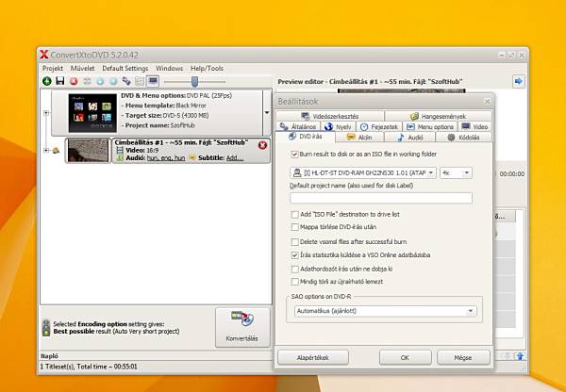Switch to the Hangesemények tab

[x=438, y=116]
